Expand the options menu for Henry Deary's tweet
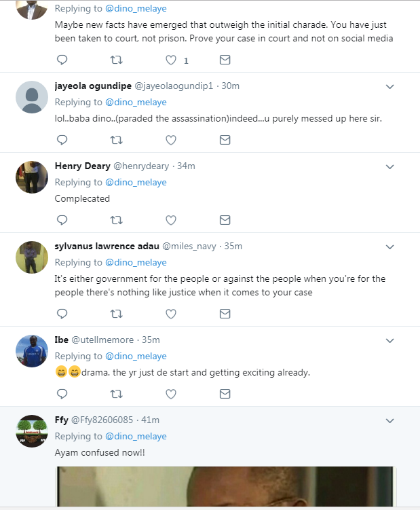The width and height of the screenshot is (420, 510). pyautogui.click(x=389, y=167)
